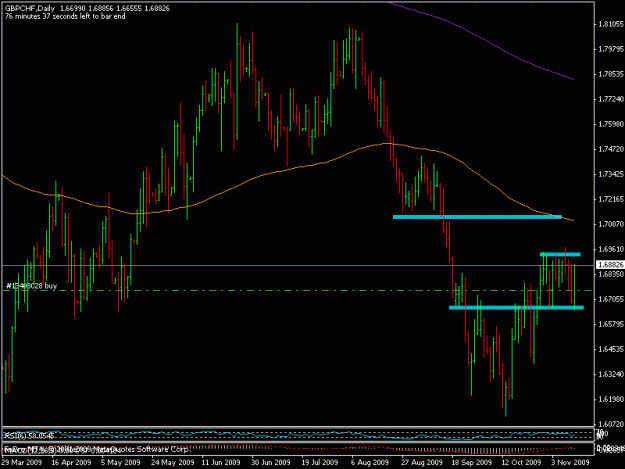625x469 pixels.
Task: Click the 3 Nov 2009 date label
Action: [x=570, y=462]
